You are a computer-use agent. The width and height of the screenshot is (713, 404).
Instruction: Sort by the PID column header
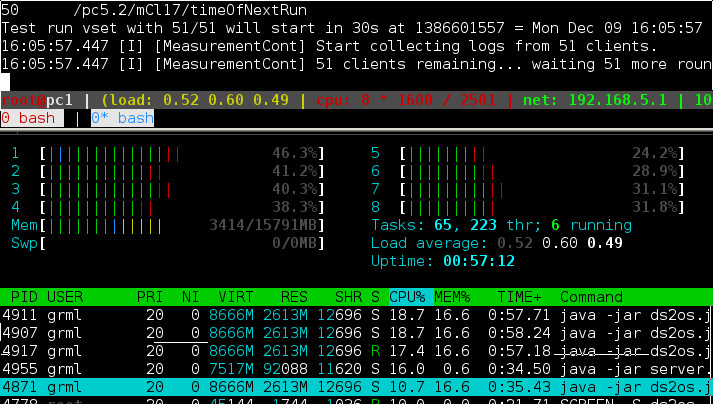pos(24,297)
